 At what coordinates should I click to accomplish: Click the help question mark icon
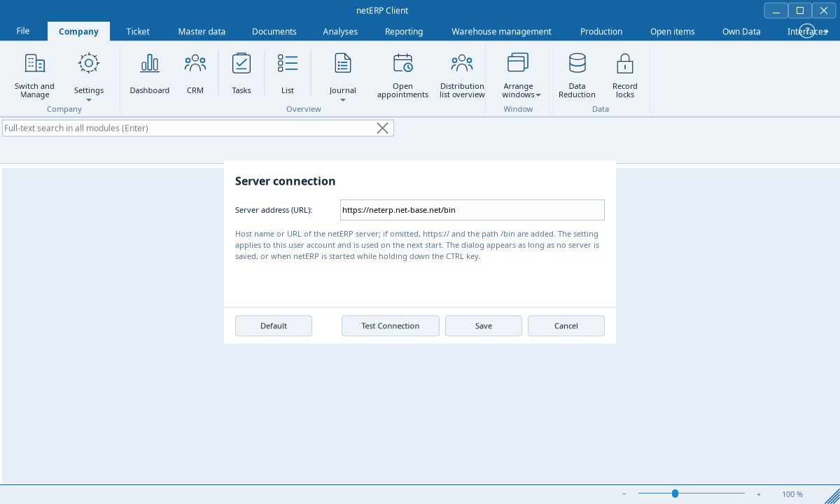point(807,31)
